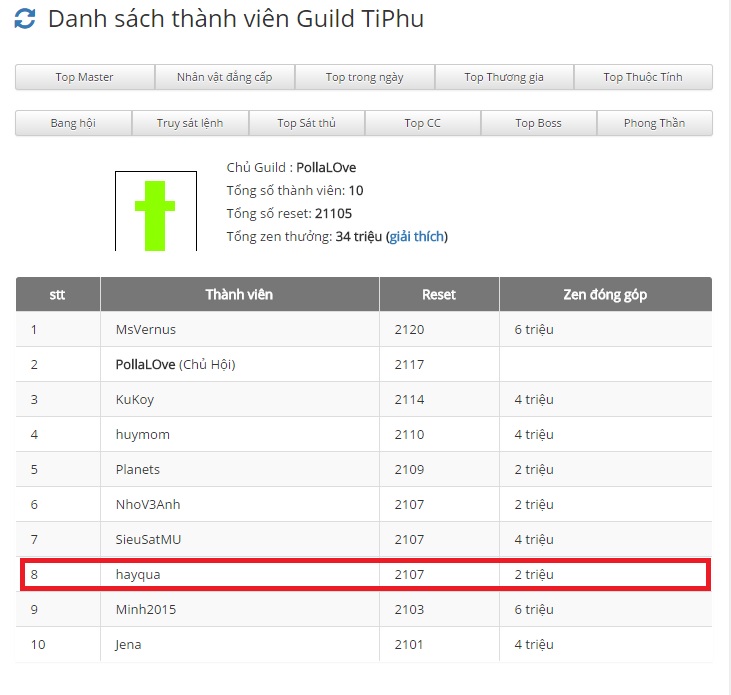
Task: Open the Top Sát thủ tab
Action: coord(306,123)
